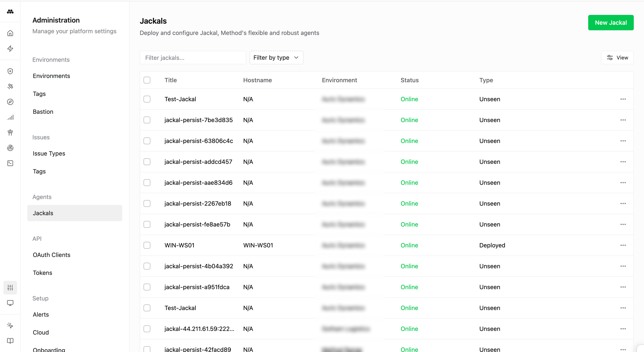Viewport: 644px width, 352px height.
Task: Open the book documentation icon
Action: coord(10,341)
